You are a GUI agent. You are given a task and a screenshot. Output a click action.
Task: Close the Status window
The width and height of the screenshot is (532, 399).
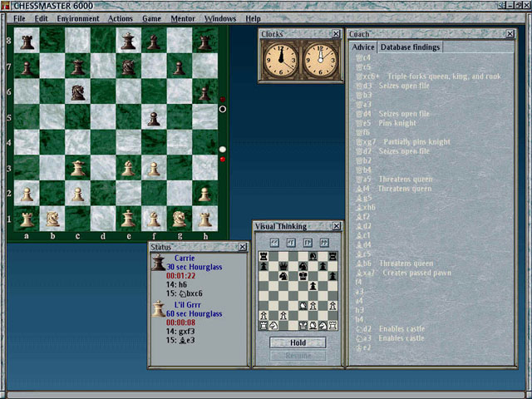tap(243, 247)
